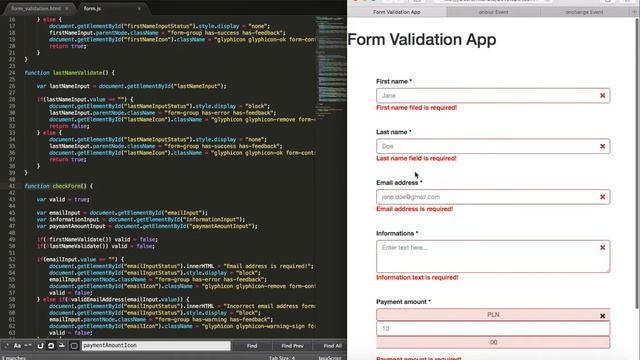Click the browser address bar
This screenshot has height=360, width=640.
(493, 1)
